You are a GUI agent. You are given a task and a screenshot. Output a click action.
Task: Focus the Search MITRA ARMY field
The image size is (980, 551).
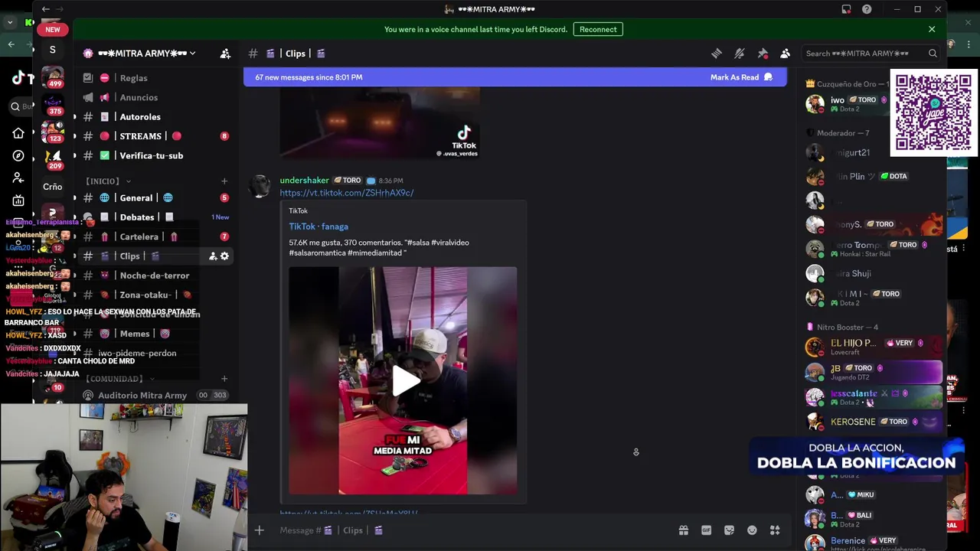click(871, 54)
